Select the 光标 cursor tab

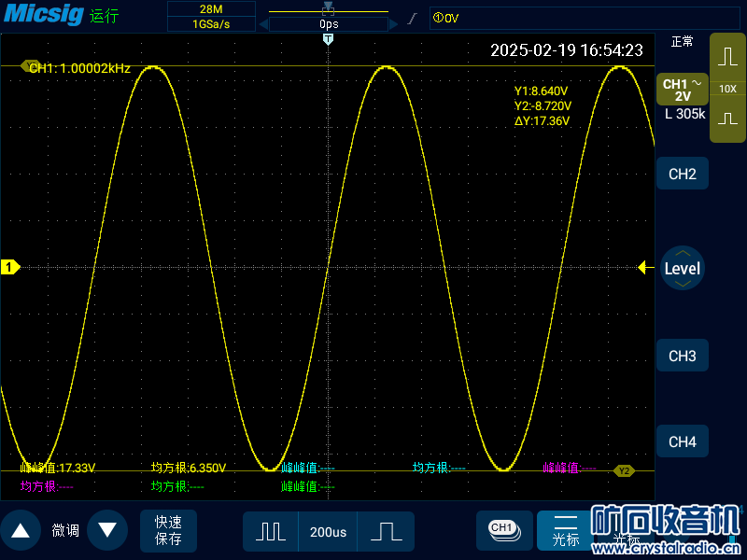(566, 530)
